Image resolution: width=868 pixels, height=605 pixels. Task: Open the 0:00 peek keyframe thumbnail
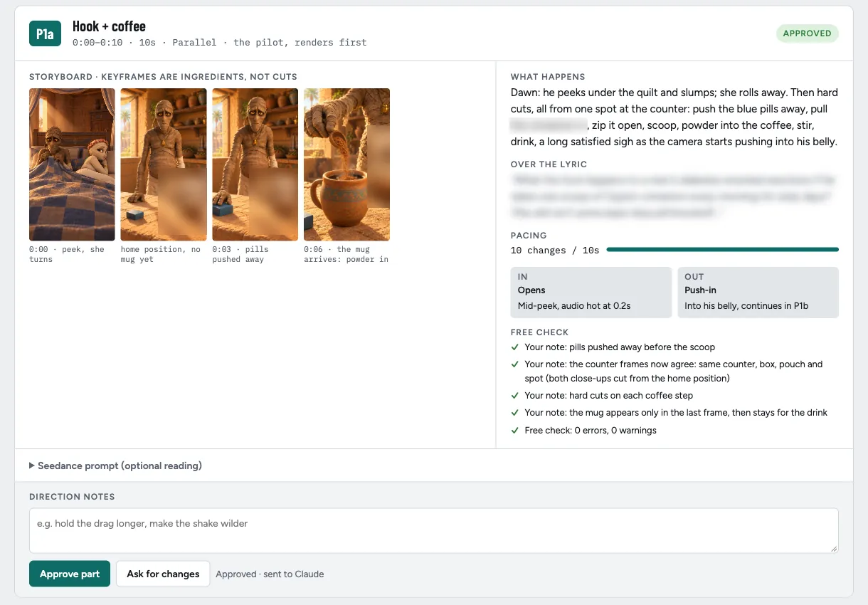pyautogui.click(x=72, y=164)
